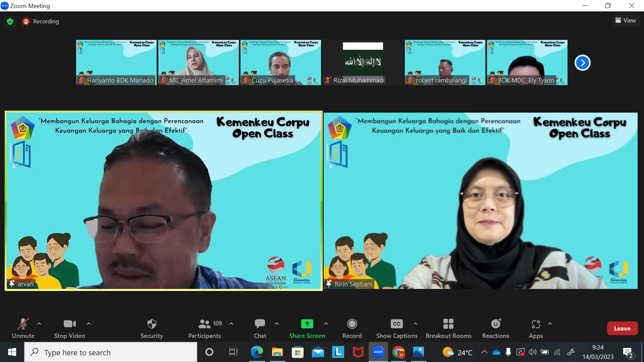
Task: Open the View layout menu
Action: 626,20
